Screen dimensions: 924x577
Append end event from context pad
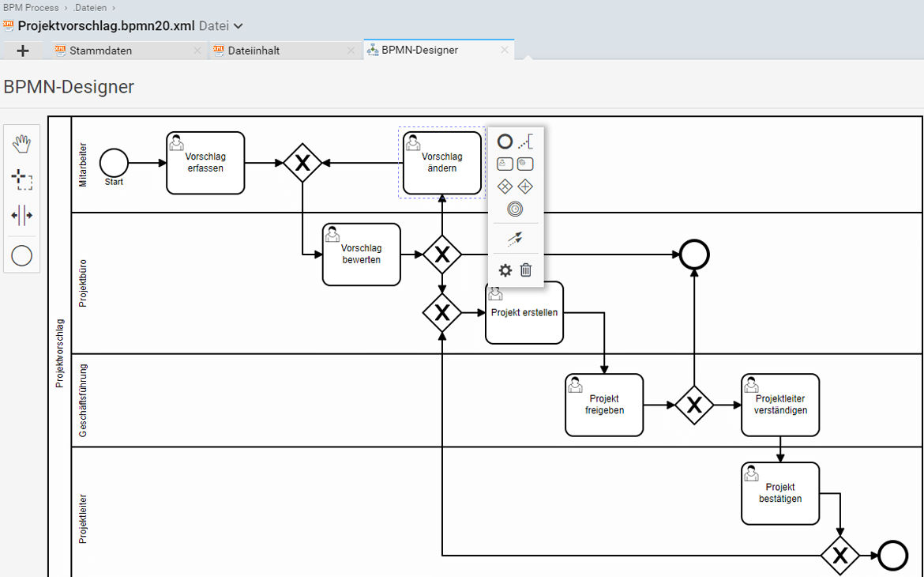click(x=505, y=142)
